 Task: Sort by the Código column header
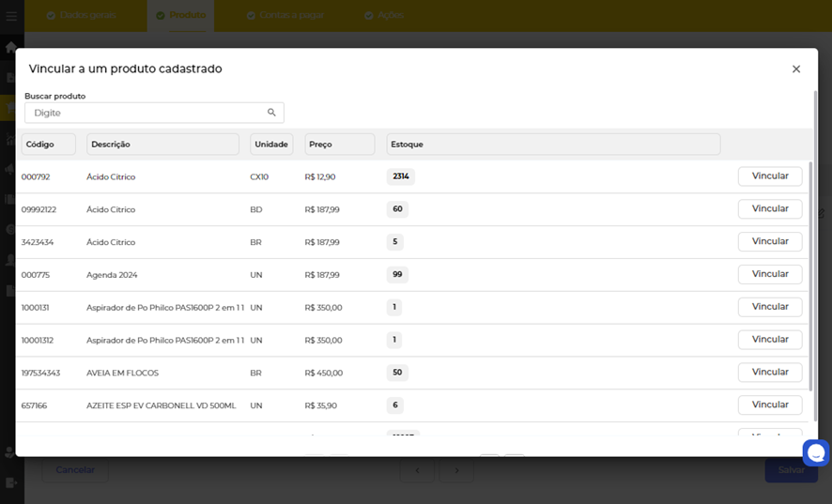[48, 145]
